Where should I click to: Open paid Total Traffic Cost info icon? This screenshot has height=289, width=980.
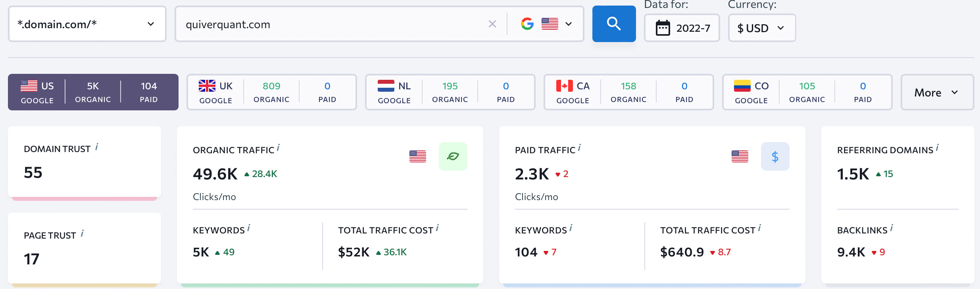(x=759, y=228)
